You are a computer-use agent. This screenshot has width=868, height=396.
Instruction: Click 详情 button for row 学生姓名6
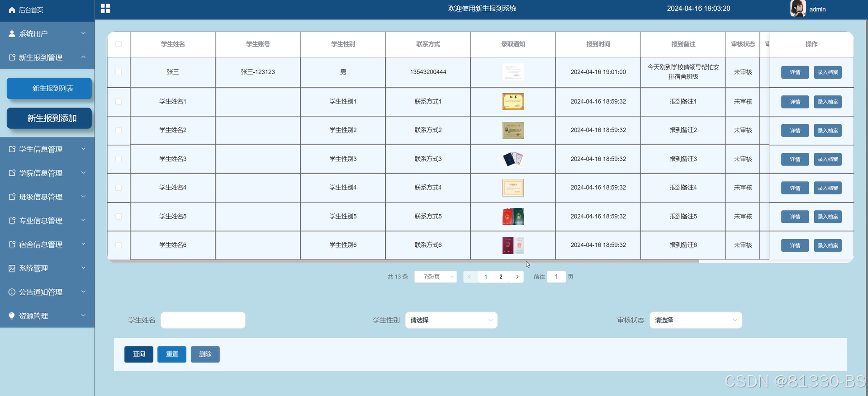coord(795,245)
